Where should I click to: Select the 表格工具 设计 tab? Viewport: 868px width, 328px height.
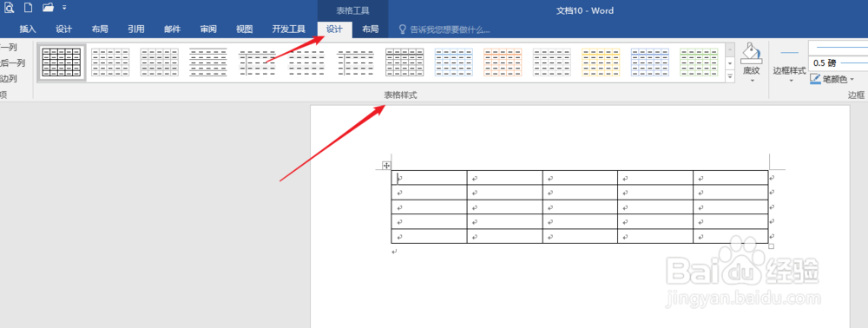click(x=334, y=30)
